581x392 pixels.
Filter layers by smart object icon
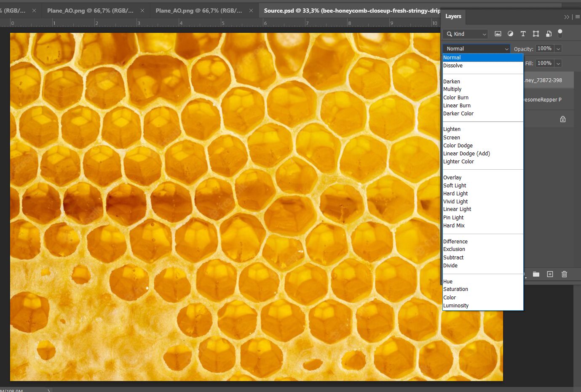point(549,34)
